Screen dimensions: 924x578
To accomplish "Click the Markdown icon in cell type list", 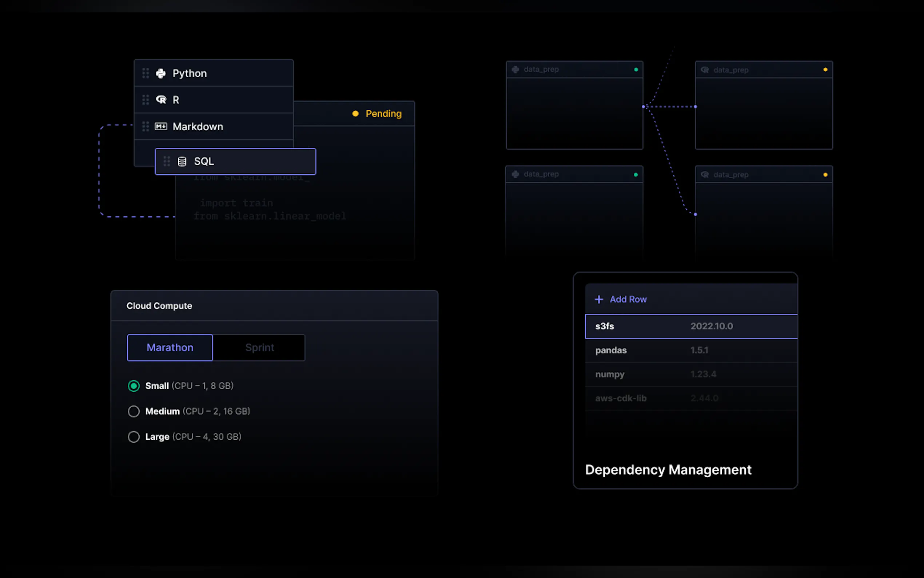I will (x=161, y=127).
